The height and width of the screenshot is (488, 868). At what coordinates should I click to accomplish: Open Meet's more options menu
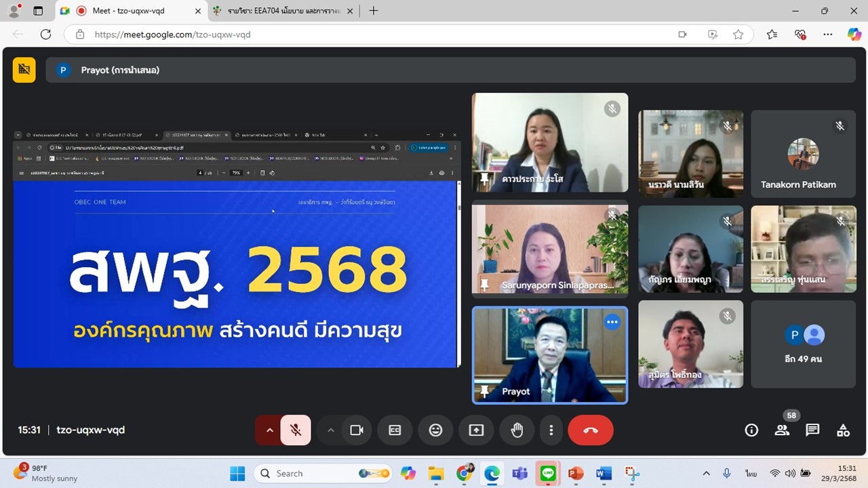tap(551, 430)
